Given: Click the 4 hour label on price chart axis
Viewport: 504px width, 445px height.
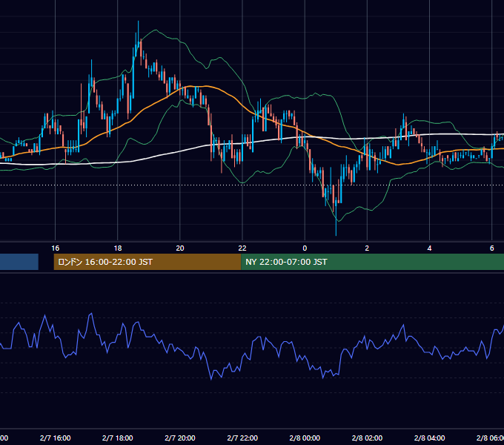Looking at the screenshot, I should click(429, 248).
